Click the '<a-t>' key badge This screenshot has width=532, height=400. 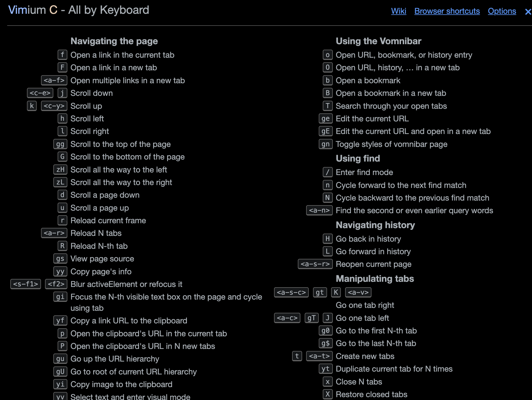tap(319, 356)
